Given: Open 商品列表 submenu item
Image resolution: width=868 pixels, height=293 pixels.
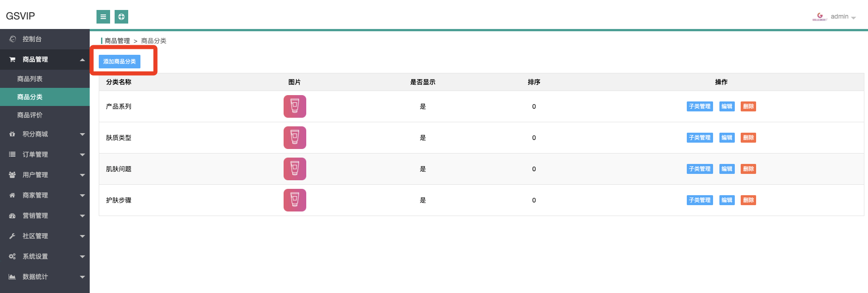Looking at the screenshot, I should coord(30,79).
